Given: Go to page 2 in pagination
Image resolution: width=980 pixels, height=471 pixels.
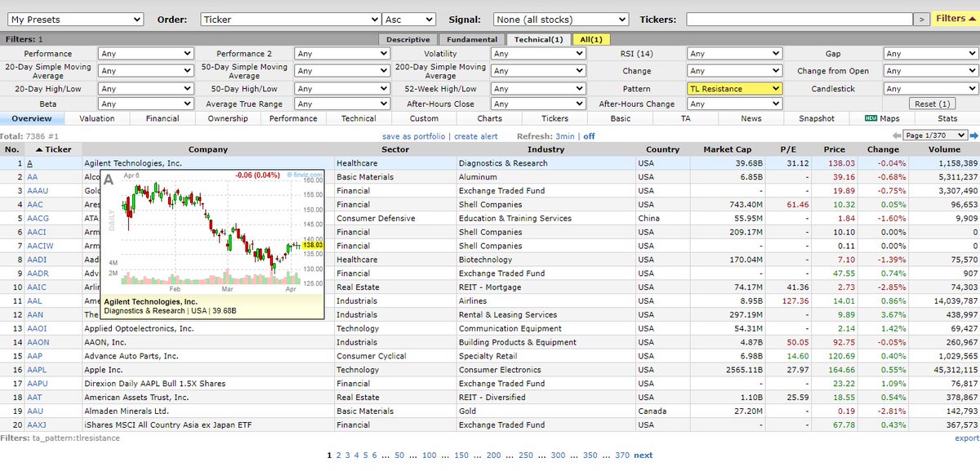Looking at the screenshot, I should [339, 455].
